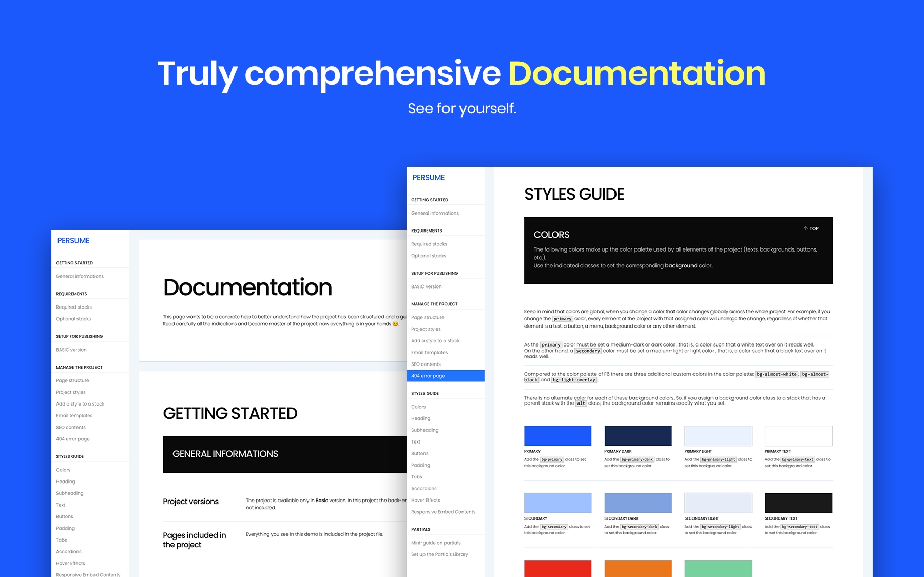View Required stacks under Requirements
Screen dimensions: 924x577
[429, 244]
